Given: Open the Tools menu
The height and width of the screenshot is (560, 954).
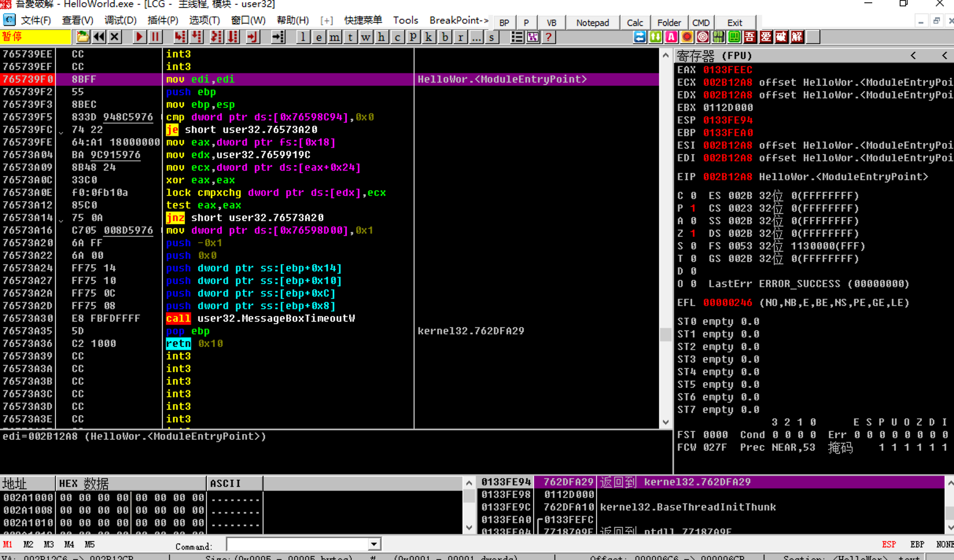Looking at the screenshot, I should 405,20.
